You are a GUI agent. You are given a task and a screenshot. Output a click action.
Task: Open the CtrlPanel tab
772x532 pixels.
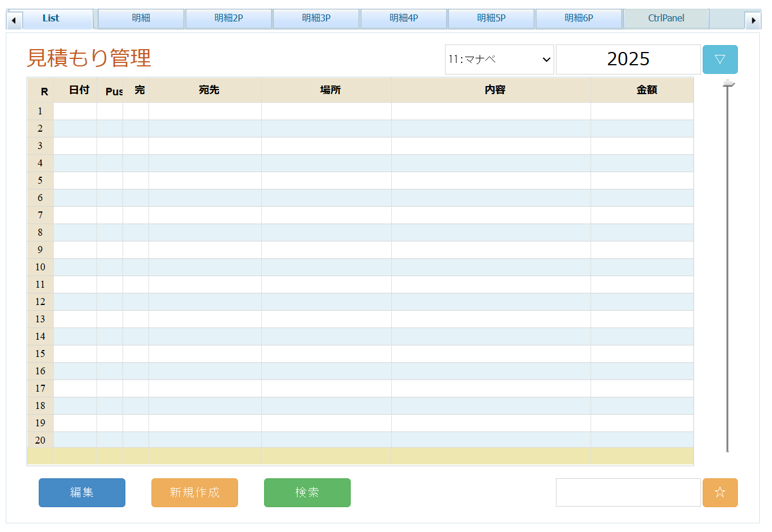666,18
